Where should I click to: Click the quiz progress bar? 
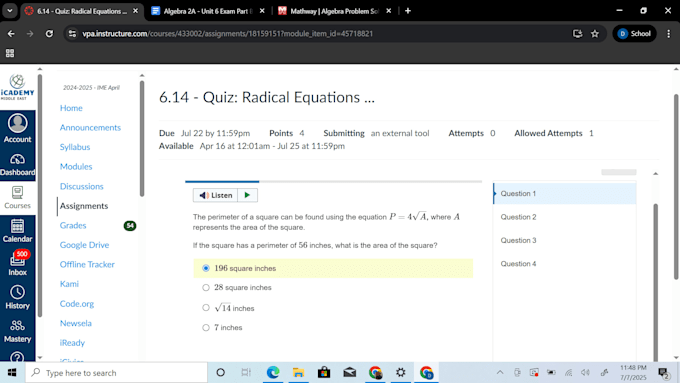pos(333,181)
